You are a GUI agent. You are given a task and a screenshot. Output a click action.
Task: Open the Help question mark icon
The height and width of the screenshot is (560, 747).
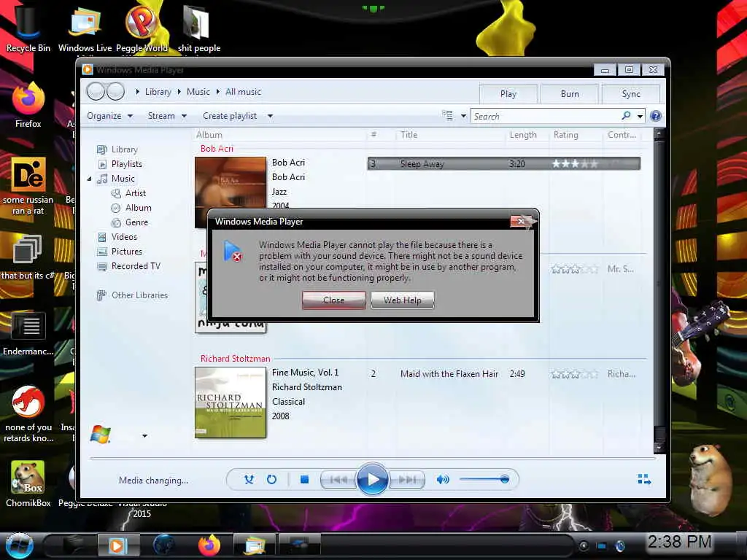[656, 116]
